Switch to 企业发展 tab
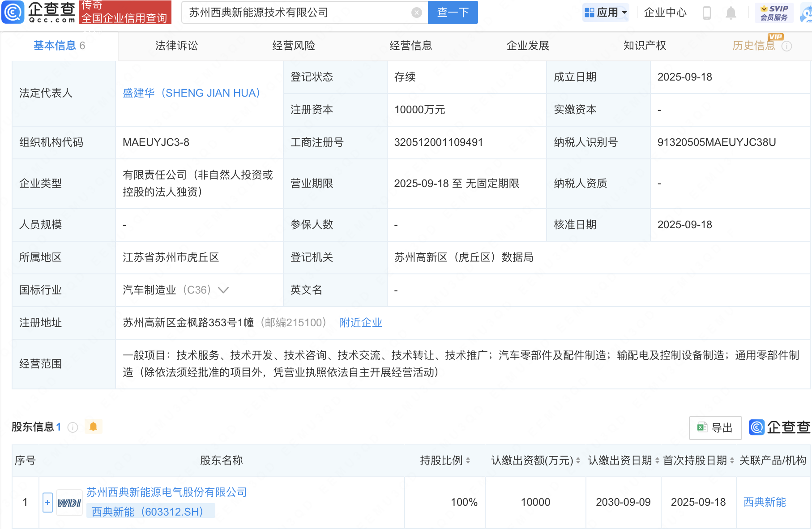 528,46
